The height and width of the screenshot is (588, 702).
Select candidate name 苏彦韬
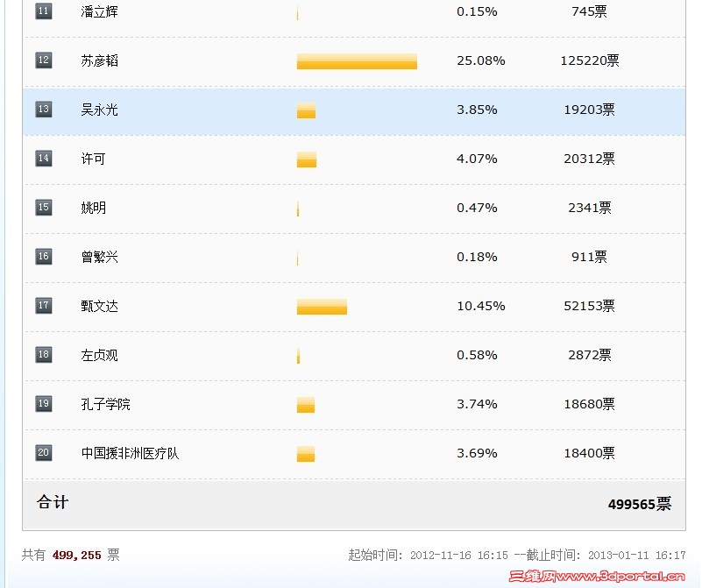(99, 60)
